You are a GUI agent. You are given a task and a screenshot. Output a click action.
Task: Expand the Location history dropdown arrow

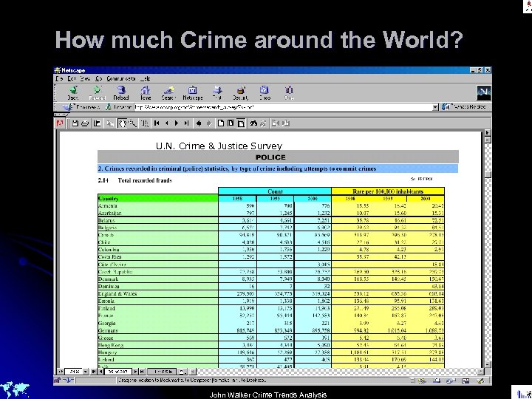[x=436, y=108]
